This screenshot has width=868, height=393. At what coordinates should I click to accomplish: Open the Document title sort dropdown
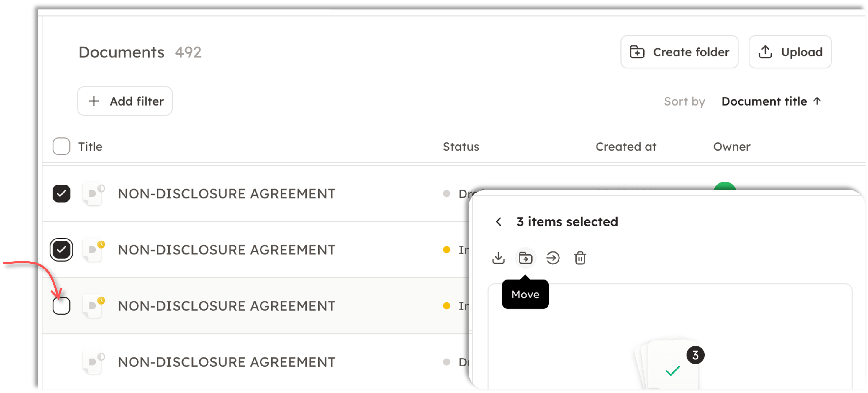[771, 101]
